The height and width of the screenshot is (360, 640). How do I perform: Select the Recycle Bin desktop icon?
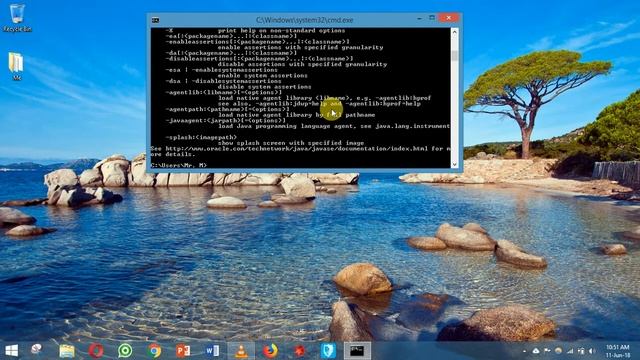tap(17, 18)
